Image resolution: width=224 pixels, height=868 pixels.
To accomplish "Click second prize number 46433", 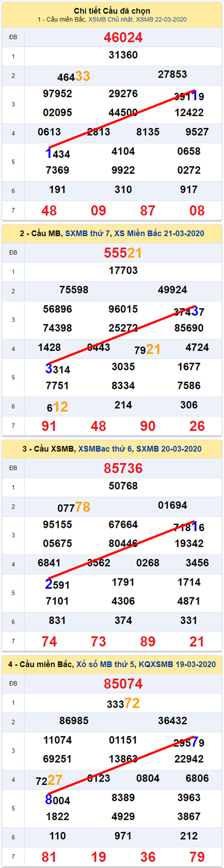I will point(74,76).
